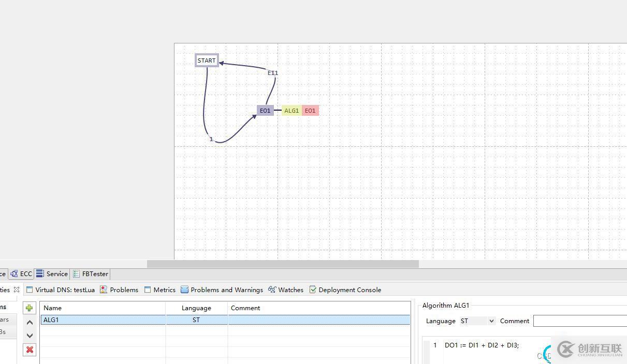Viewport: 627px width, 364px height.
Task: Click the Virtual DNS view icon
Action: (30, 290)
